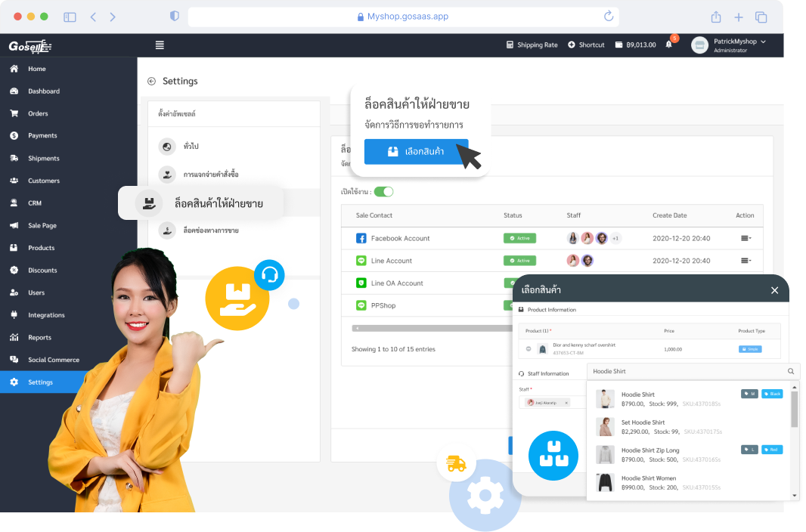Go back in browser history
The height and width of the screenshot is (532, 806).
point(93,17)
